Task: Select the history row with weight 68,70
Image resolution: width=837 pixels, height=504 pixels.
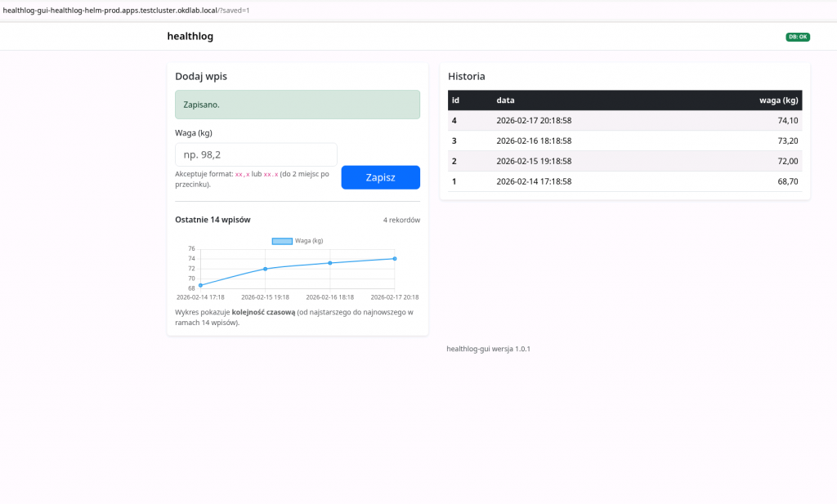Action: tap(624, 181)
